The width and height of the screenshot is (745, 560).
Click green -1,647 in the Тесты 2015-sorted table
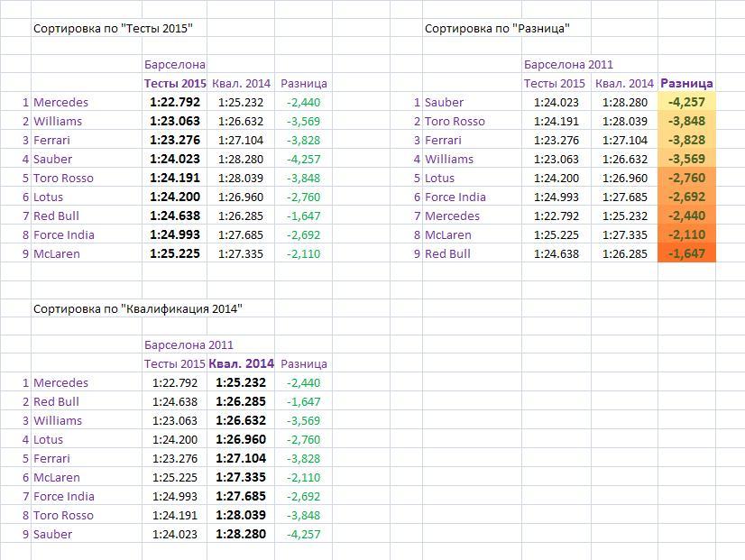click(304, 216)
